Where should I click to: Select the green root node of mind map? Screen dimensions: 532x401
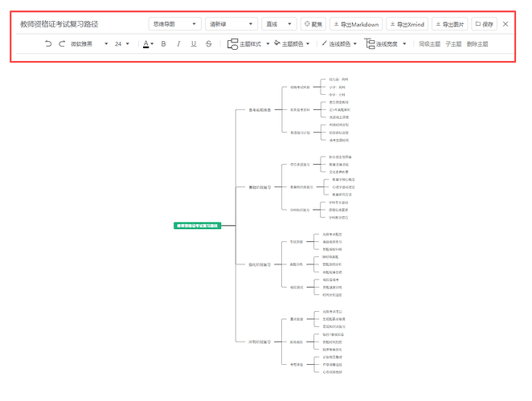click(197, 226)
